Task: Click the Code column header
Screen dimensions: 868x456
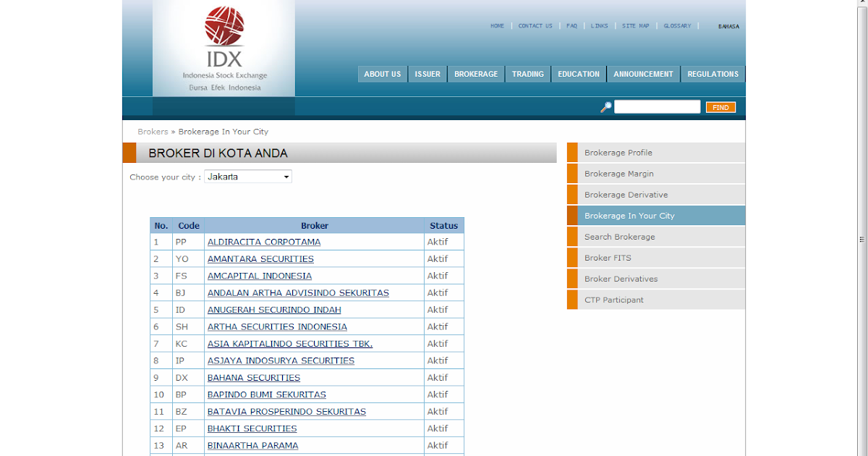Action: click(189, 226)
